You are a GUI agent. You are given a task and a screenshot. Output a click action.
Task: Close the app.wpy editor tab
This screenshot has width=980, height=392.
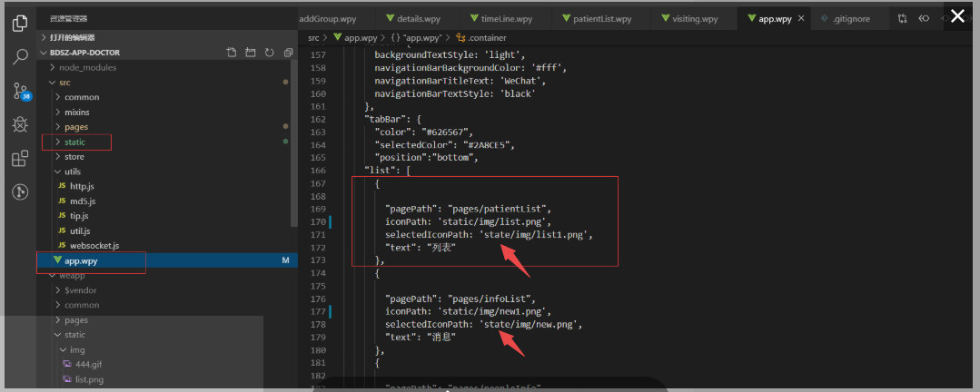pyautogui.click(x=800, y=18)
